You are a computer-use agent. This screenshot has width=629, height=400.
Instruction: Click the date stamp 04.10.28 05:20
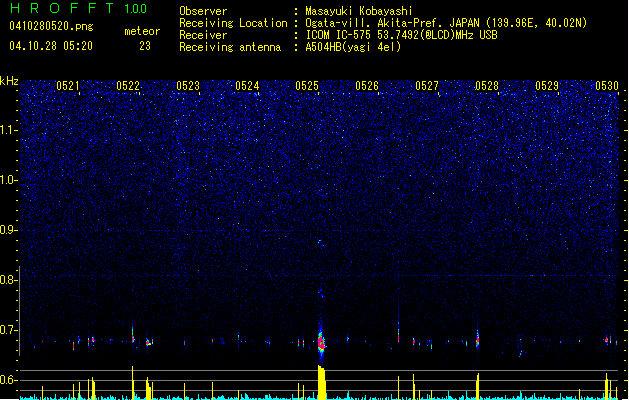(51, 46)
